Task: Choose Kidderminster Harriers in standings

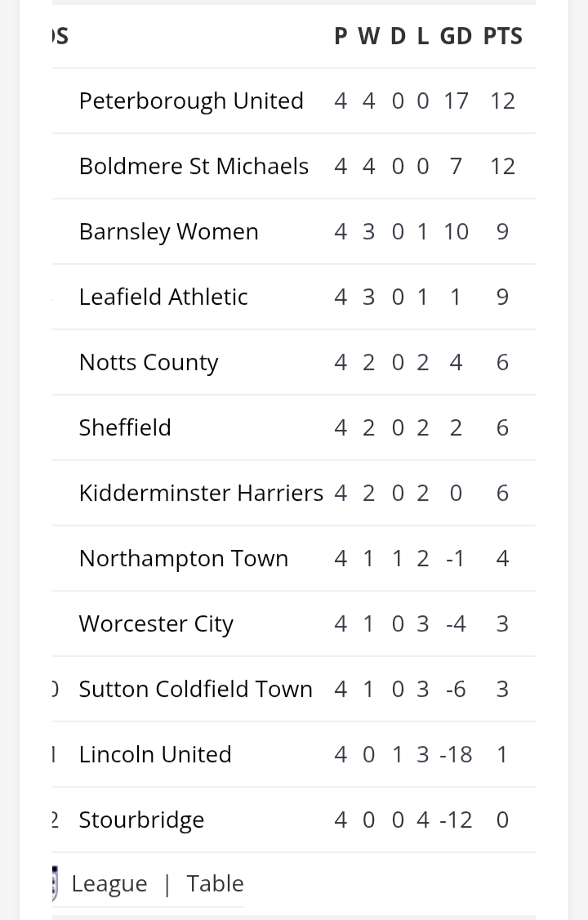Action: 201,493
